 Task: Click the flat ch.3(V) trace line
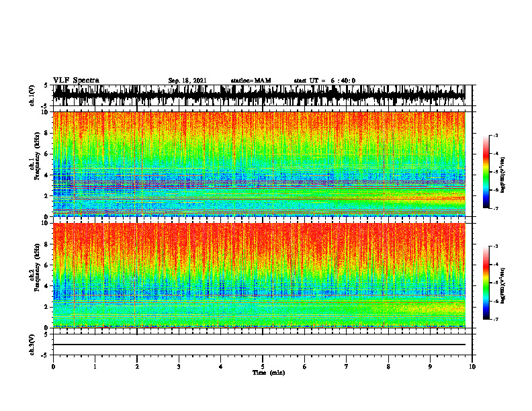click(259, 345)
